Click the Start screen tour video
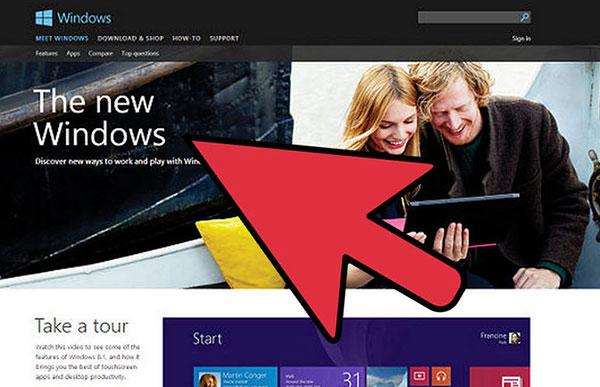 [x=346, y=352]
